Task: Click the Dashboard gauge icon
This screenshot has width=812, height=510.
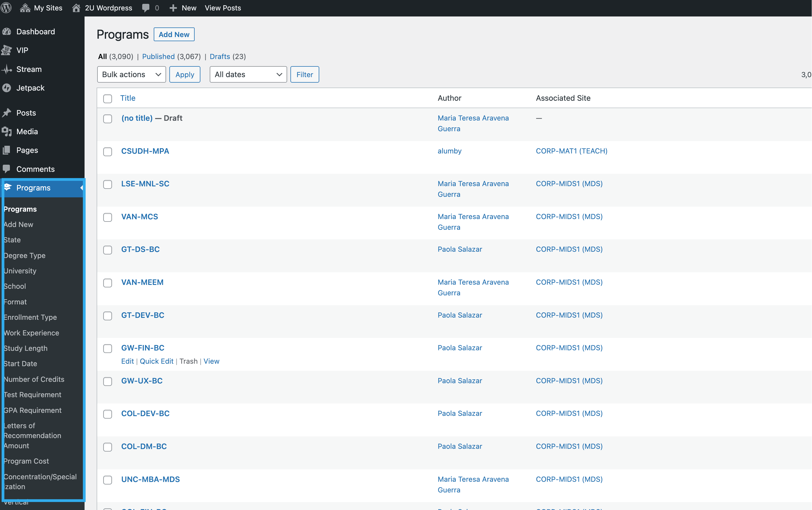Action: pos(7,32)
